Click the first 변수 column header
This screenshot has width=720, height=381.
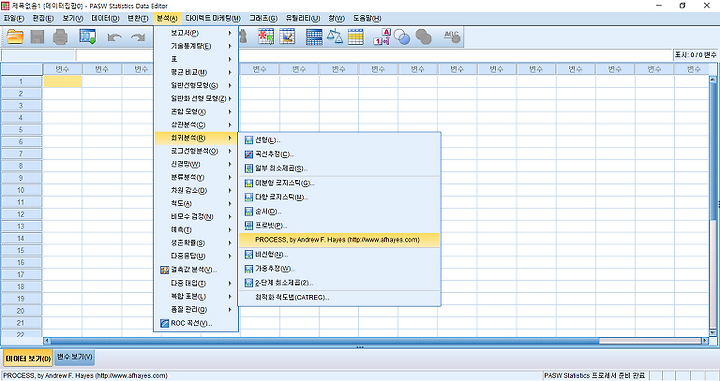(62, 69)
